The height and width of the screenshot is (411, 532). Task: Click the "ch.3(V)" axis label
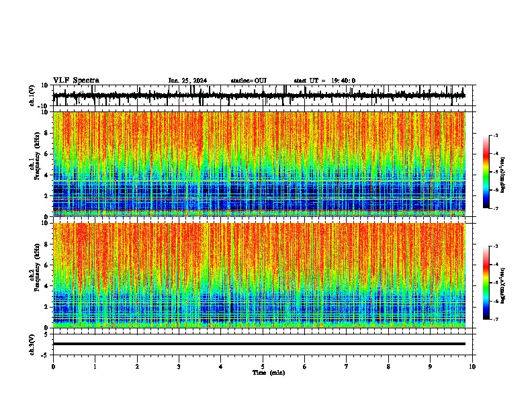(x=32, y=345)
